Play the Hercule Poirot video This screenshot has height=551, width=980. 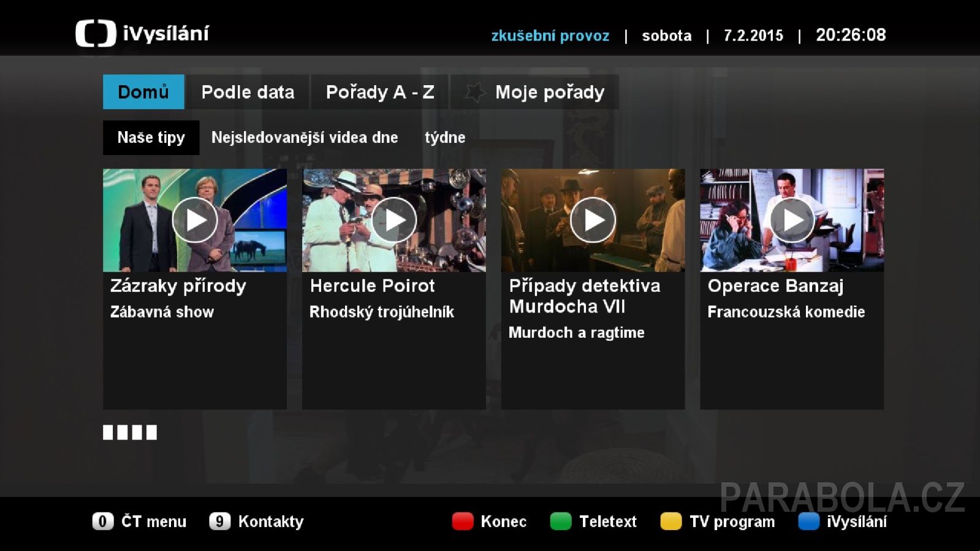click(394, 220)
